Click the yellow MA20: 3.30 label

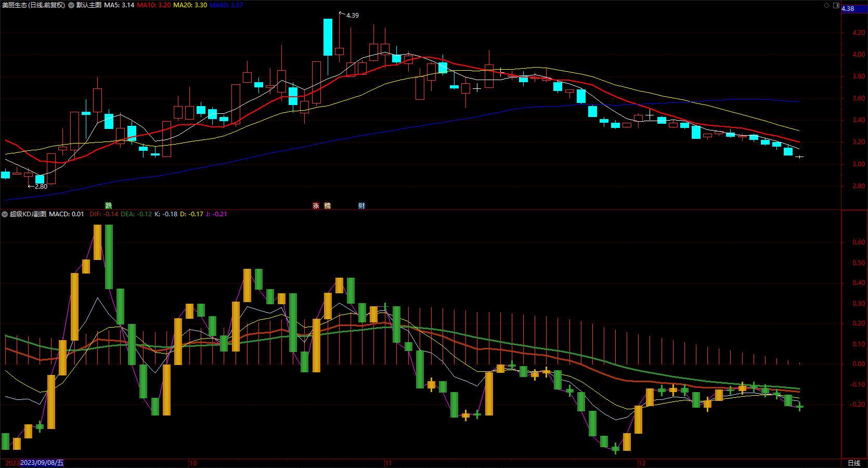pos(190,5)
